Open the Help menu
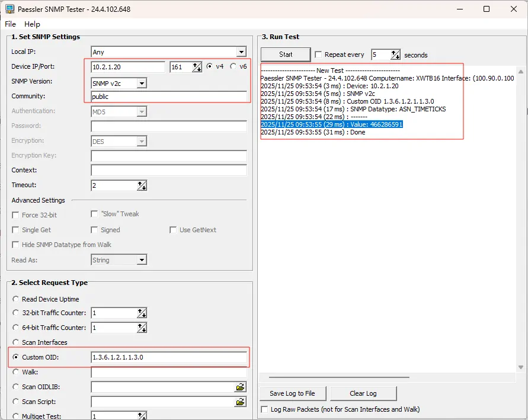The height and width of the screenshot is (420, 528). click(x=32, y=24)
